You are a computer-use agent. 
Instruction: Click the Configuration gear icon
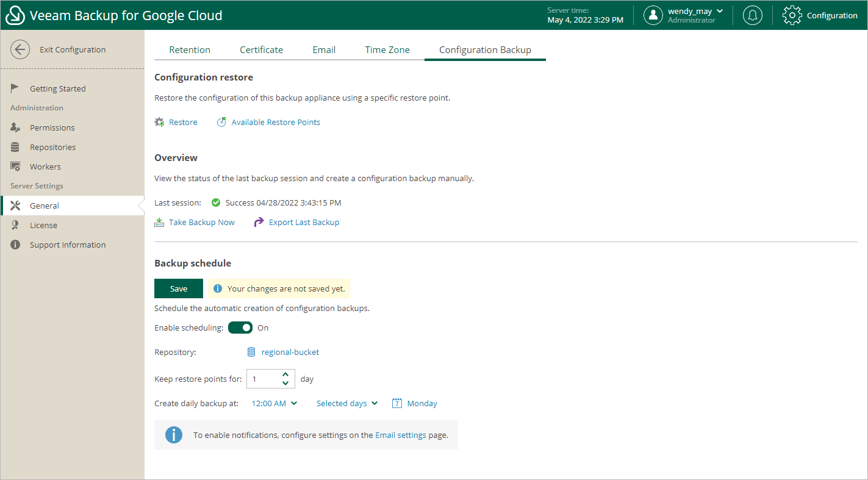point(792,15)
